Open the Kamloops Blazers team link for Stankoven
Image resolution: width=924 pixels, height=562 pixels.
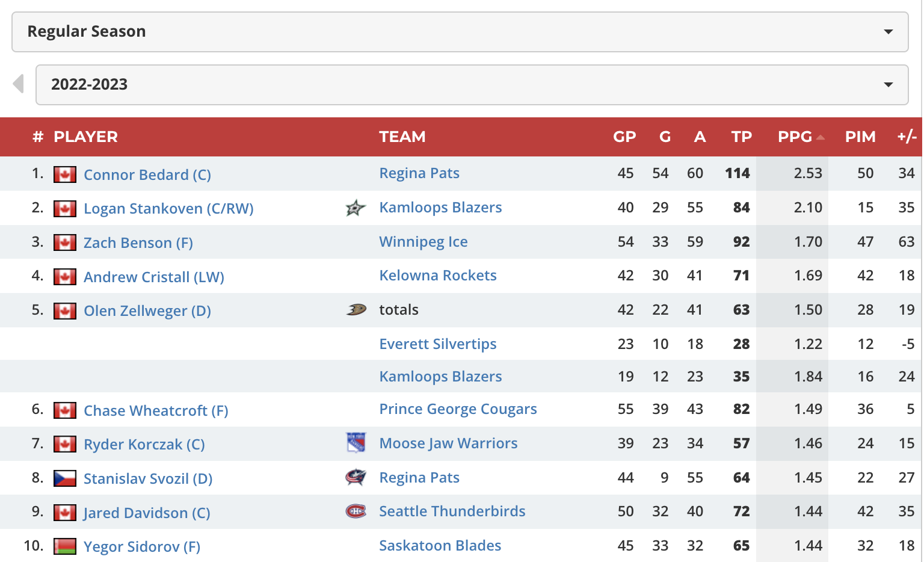pos(440,207)
